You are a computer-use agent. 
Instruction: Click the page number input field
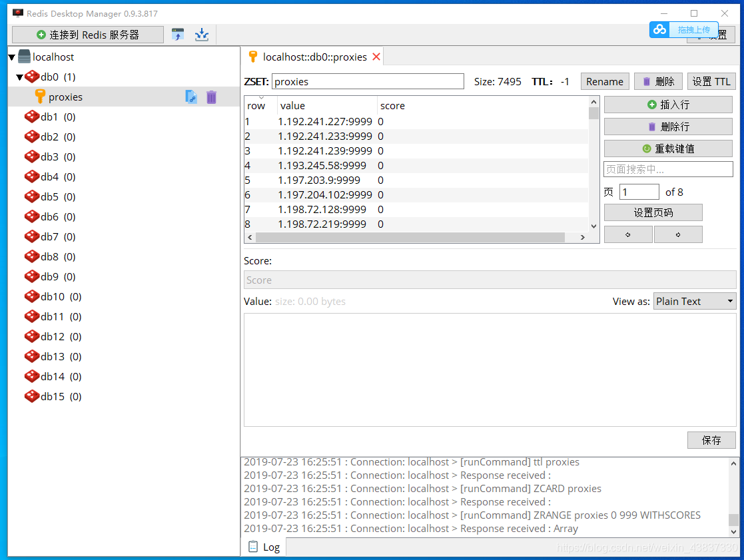(639, 192)
